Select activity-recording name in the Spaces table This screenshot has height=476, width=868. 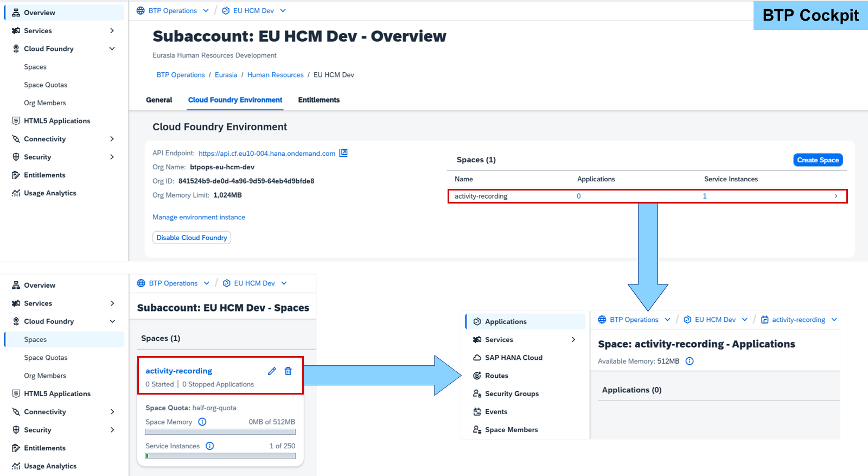pos(481,196)
